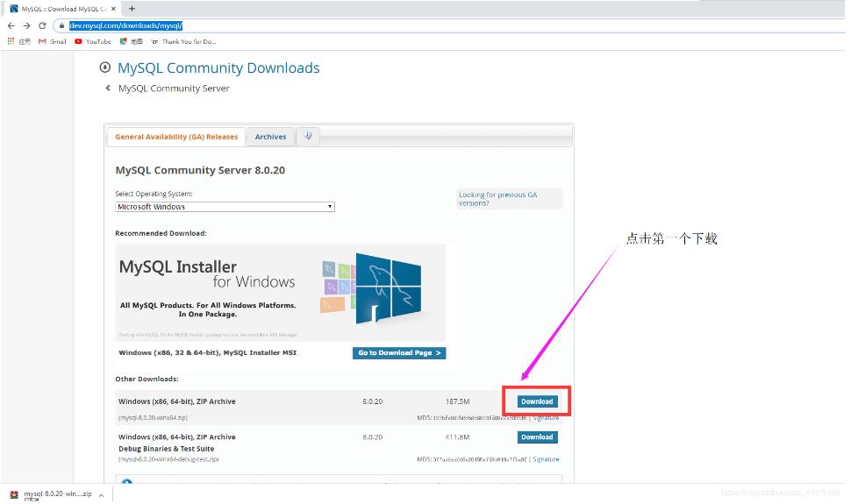The image size is (851, 504).
Task: Click the back chevron before MySQL Community Server
Action: coord(108,88)
